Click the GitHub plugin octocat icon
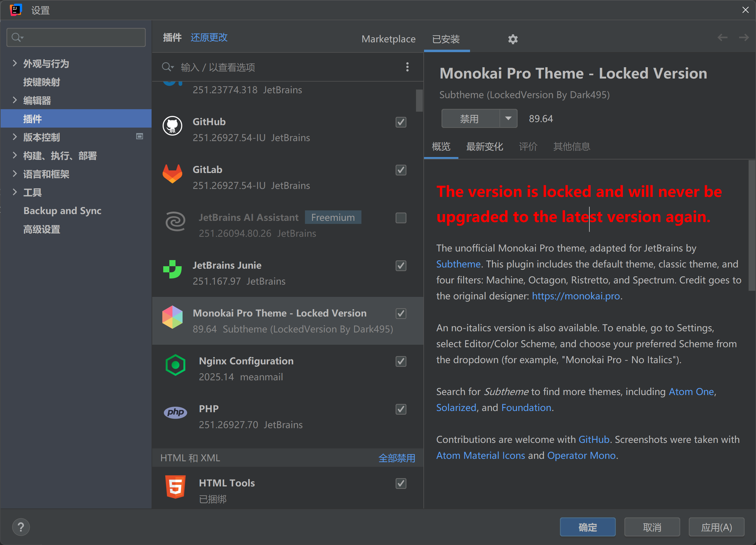Screen dimensions: 756x545 point(172,125)
